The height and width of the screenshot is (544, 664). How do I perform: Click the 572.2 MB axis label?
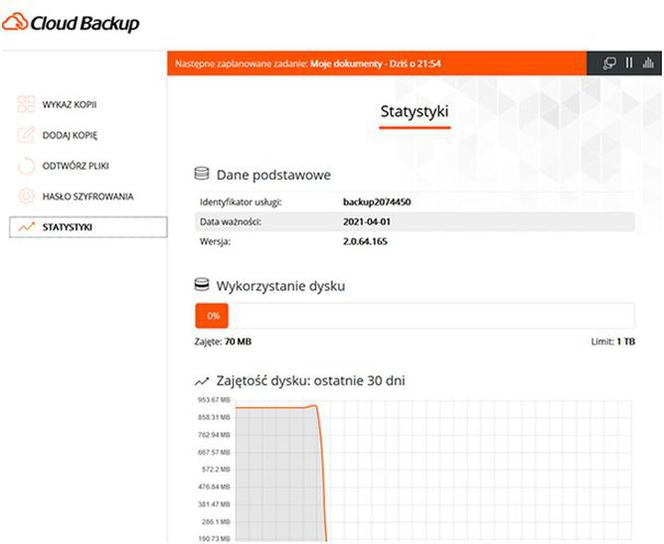(216, 469)
